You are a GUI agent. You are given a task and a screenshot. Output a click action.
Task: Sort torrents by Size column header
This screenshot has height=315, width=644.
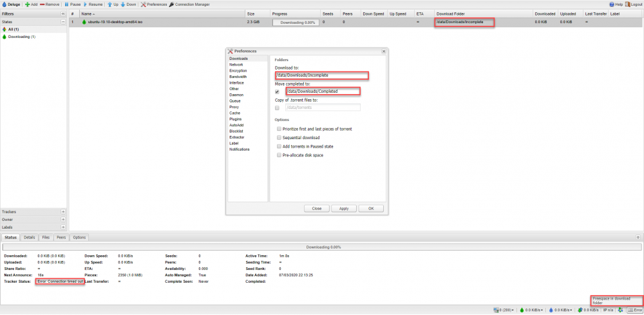pyautogui.click(x=258, y=14)
